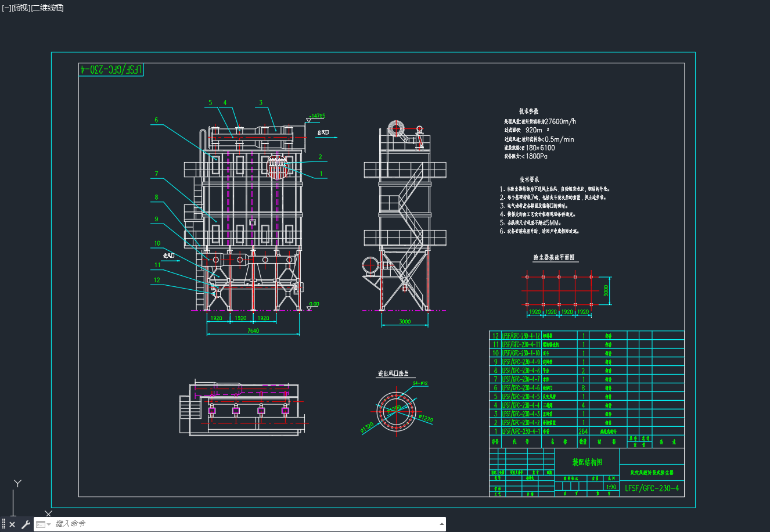The width and height of the screenshot is (770, 532).
Task: Select the LFSF/GFC-230-4-10 parts list cell
Action: 521,353
